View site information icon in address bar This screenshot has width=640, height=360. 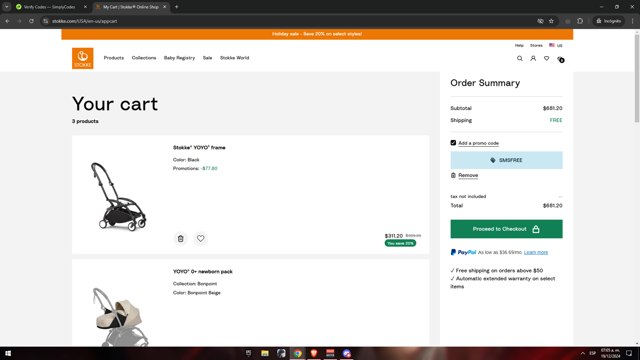click(46, 21)
